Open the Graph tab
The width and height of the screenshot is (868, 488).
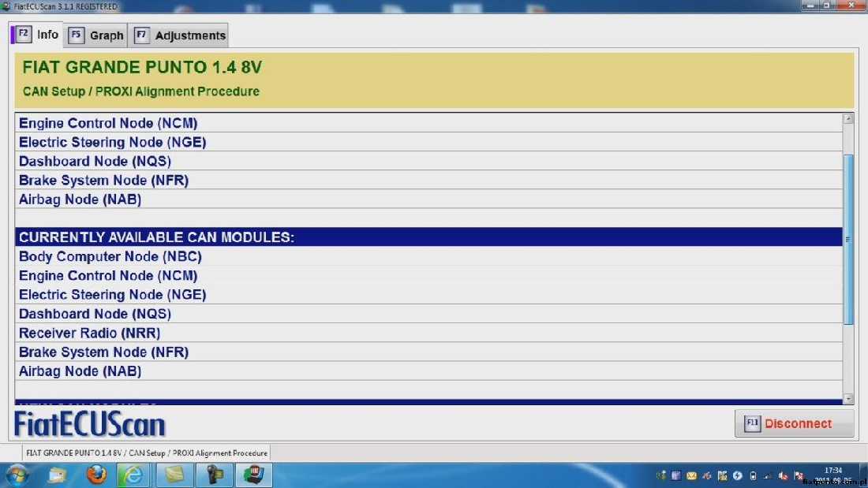coord(95,35)
